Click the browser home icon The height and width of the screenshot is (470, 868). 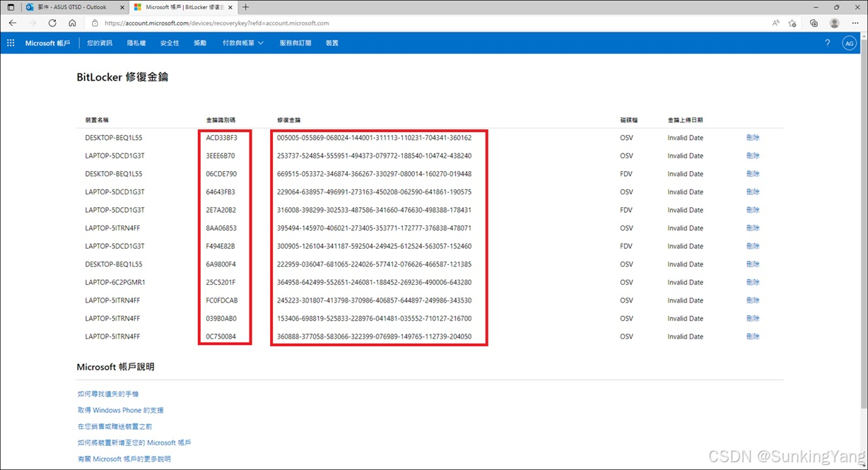(x=71, y=23)
